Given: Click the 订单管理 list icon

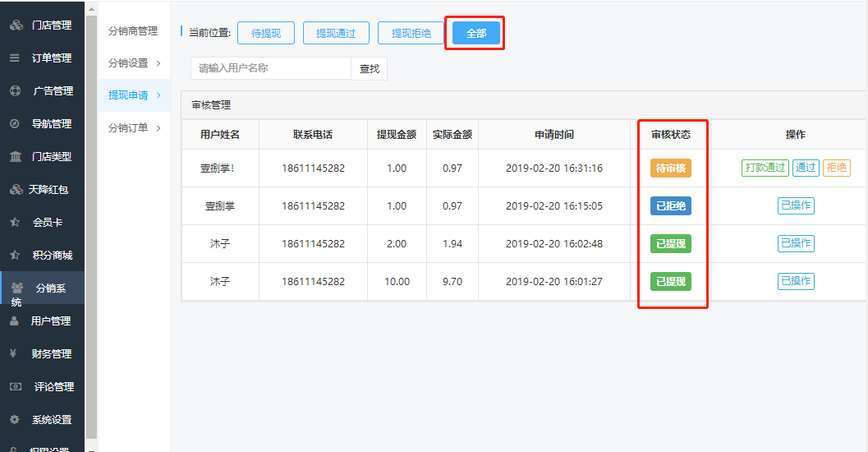Looking at the screenshot, I should tap(15, 58).
